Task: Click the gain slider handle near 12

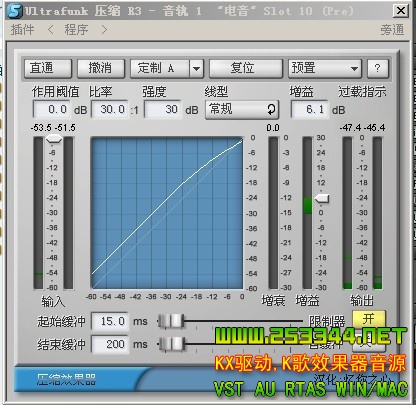Action: [x=322, y=199]
